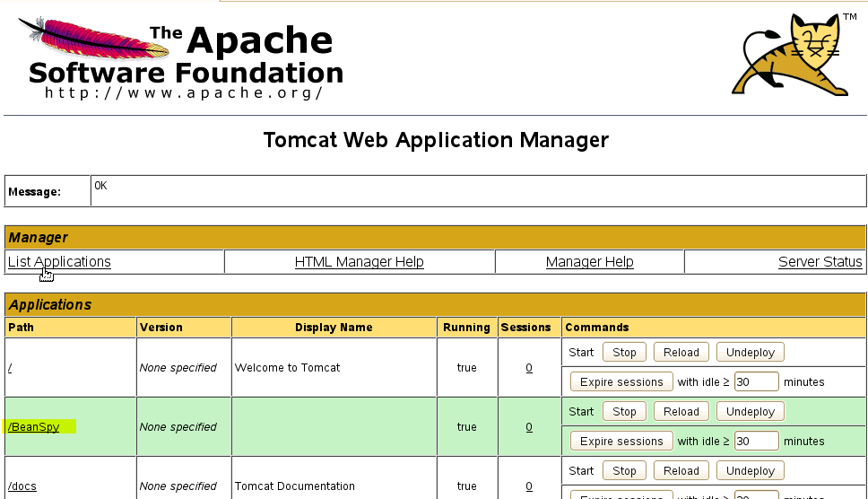Reload the /docs application
Screen dimensions: 868x499
tap(681, 471)
